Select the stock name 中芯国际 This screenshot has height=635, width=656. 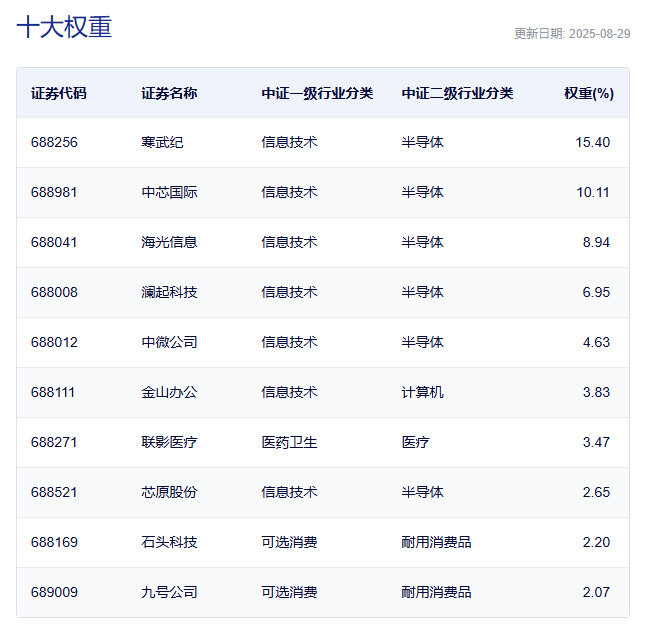point(169,192)
